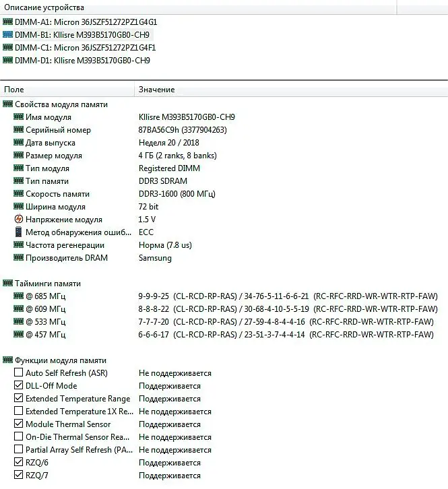Select row 'DIMM-D1: Kllisre M393B5170GB0-CH9'

82,60
